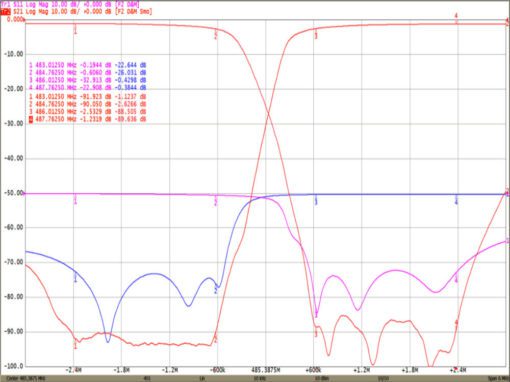Click magenta marker row 3 486.01250 MHz
Image resolution: width=510 pixels, height=382 pixels.
coord(88,80)
